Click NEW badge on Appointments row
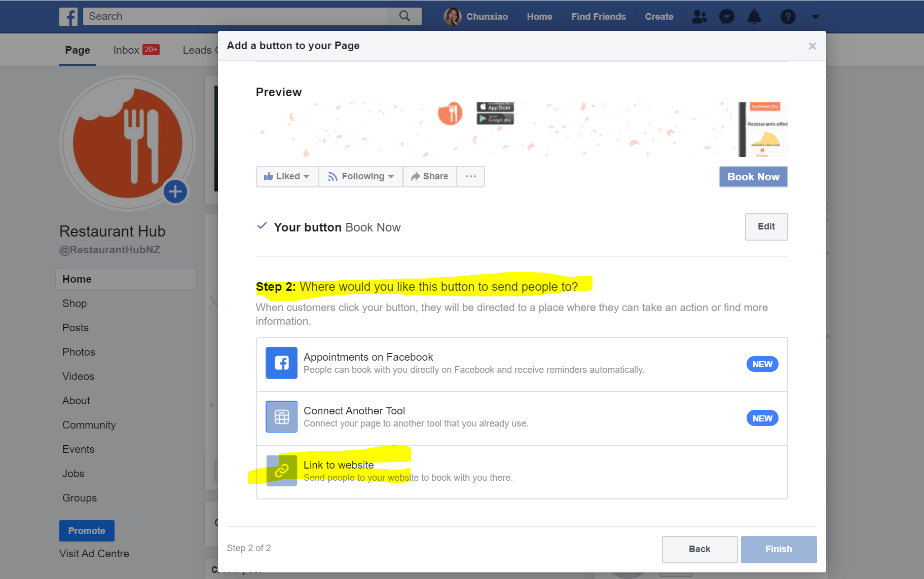The image size is (924, 579). point(762,364)
